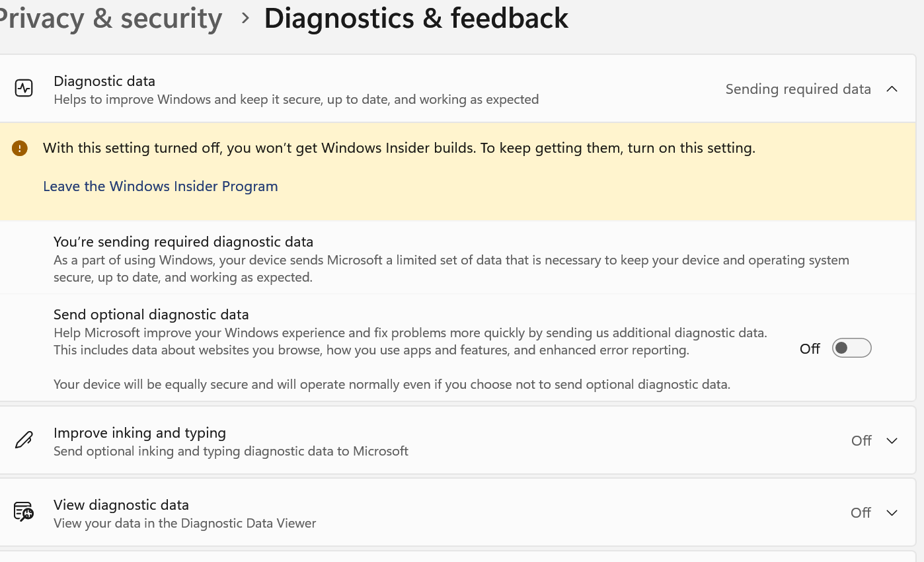Click the Off status on Improve inking row
Image resolution: width=924 pixels, height=562 pixels.
pyautogui.click(x=861, y=440)
